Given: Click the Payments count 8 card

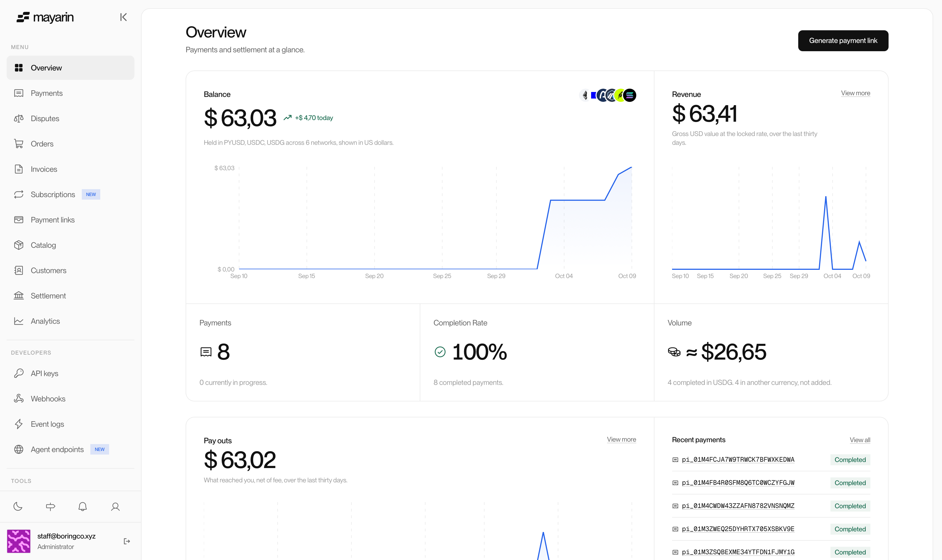Looking at the screenshot, I should coord(303,352).
